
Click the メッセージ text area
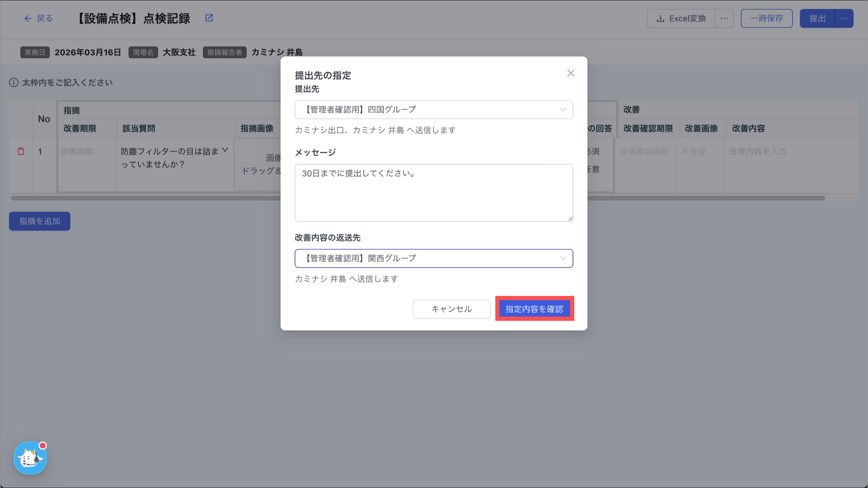(434, 192)
